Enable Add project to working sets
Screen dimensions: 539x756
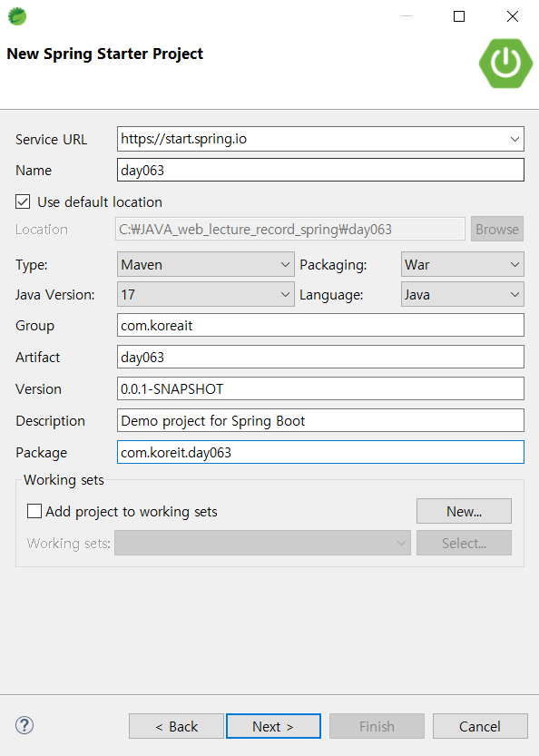tap(34, 511)
